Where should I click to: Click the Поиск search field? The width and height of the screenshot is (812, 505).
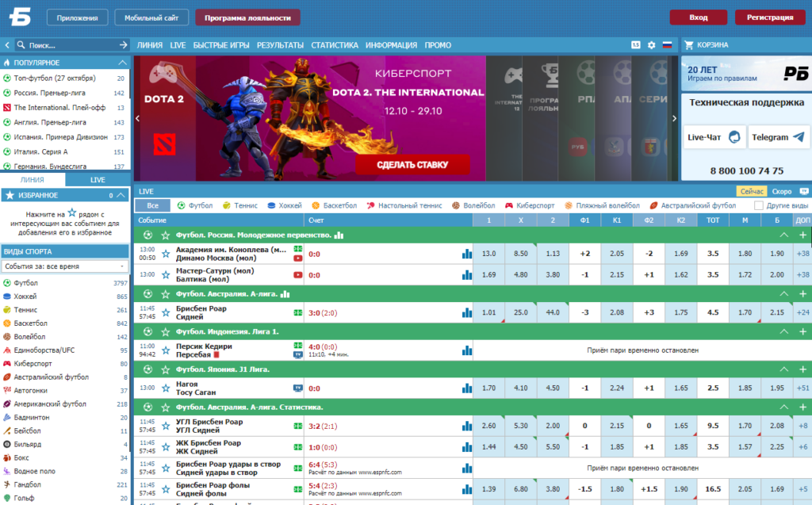[x=67, y=45]
